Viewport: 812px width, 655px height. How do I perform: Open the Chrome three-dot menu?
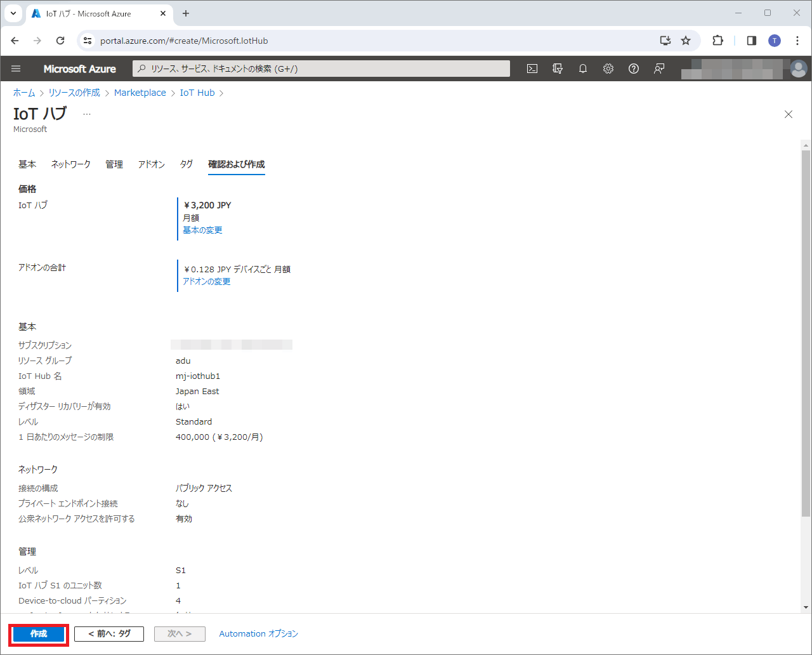[x=797, y=41]
